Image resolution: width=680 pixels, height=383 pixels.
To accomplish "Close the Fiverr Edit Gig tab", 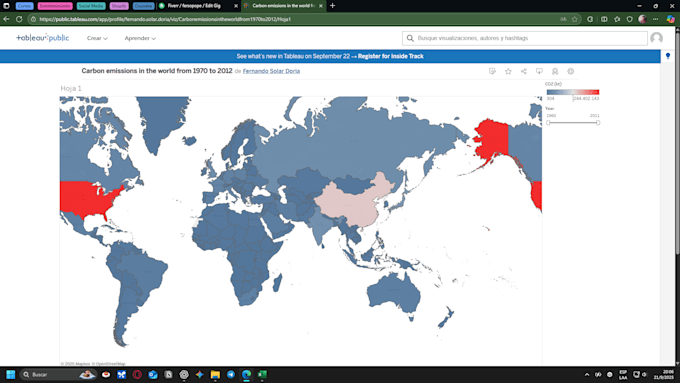I will tap(236, 6).
